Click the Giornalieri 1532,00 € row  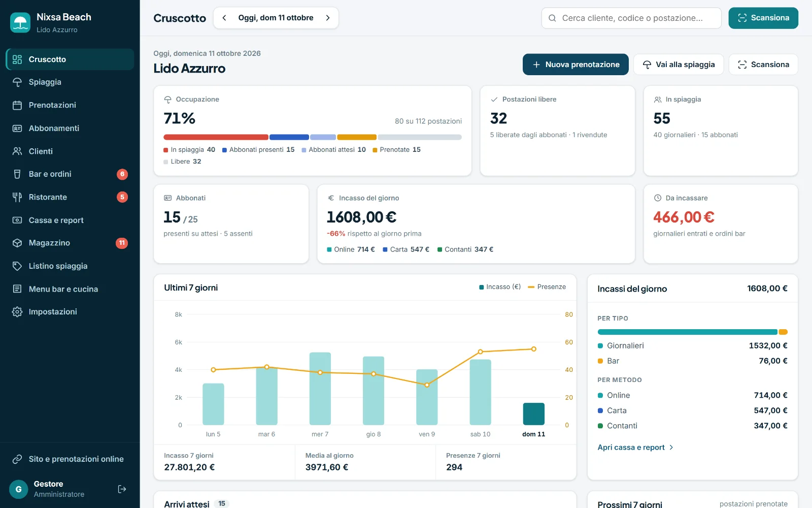(x=693, y=346)
